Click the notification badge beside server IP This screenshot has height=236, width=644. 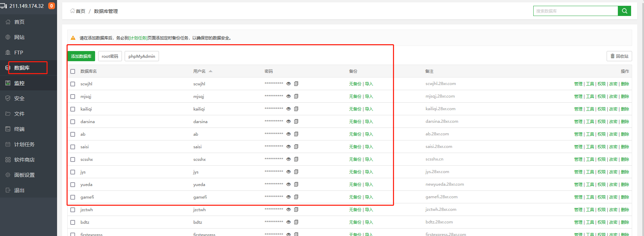click(x=52, y=6)
